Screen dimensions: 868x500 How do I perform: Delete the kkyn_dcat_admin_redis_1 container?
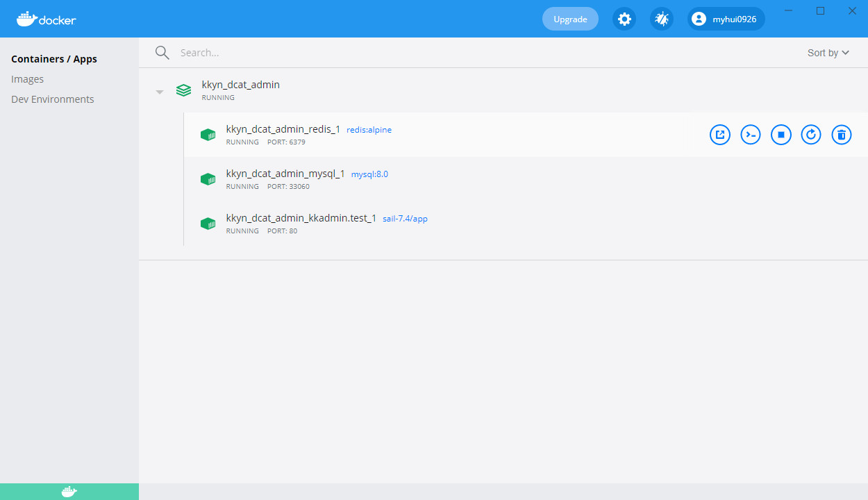(x=841, y=134)
